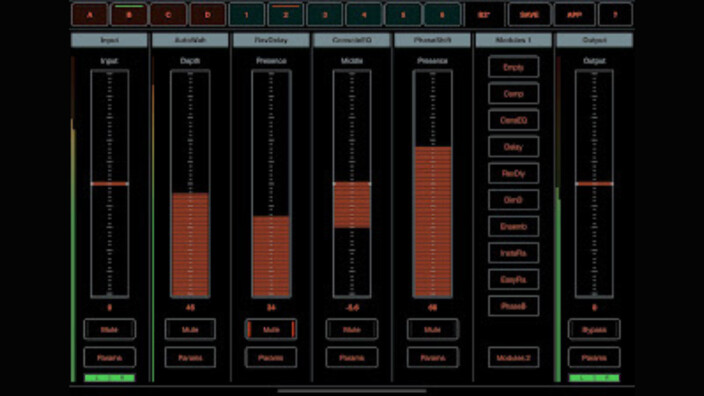Select scene A button
704x396 pixels.
point(90,15)
